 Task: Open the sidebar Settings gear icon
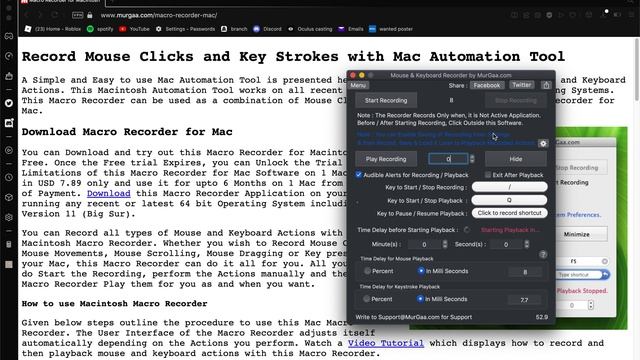9,218
